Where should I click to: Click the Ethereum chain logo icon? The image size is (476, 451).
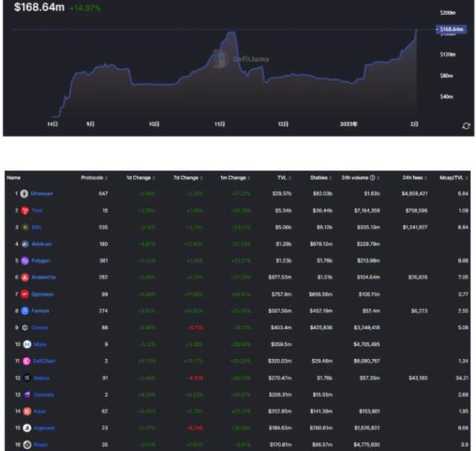[x=25, y=193]
